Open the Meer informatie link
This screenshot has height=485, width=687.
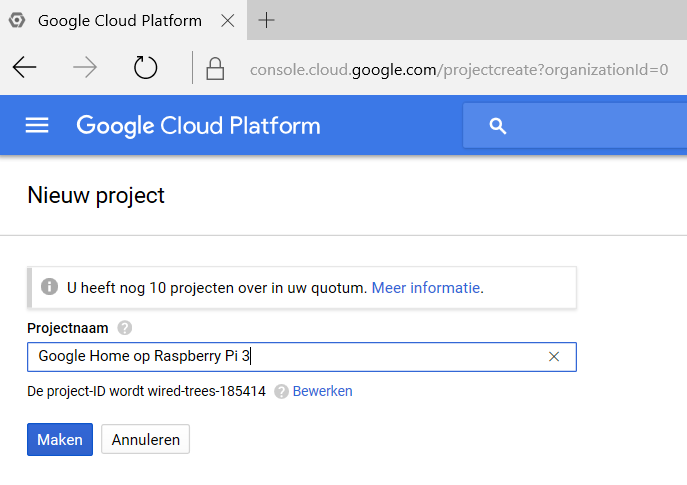(x=427, y=288)
